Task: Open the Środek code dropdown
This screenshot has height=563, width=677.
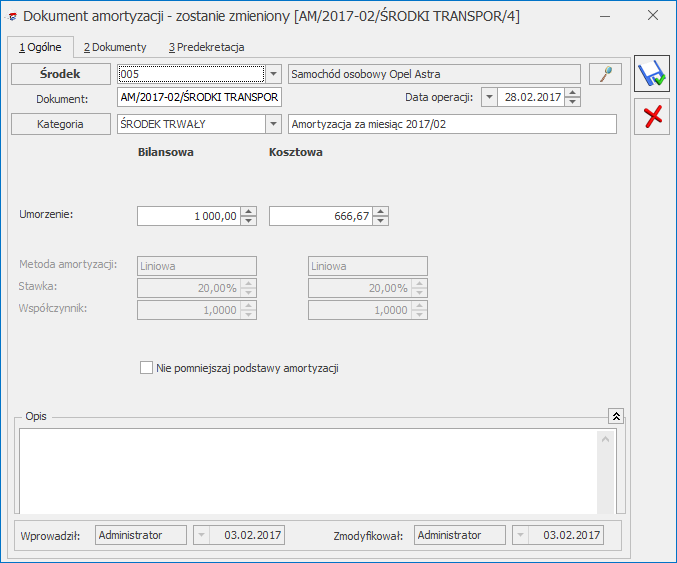Action: tap(274, 74)
